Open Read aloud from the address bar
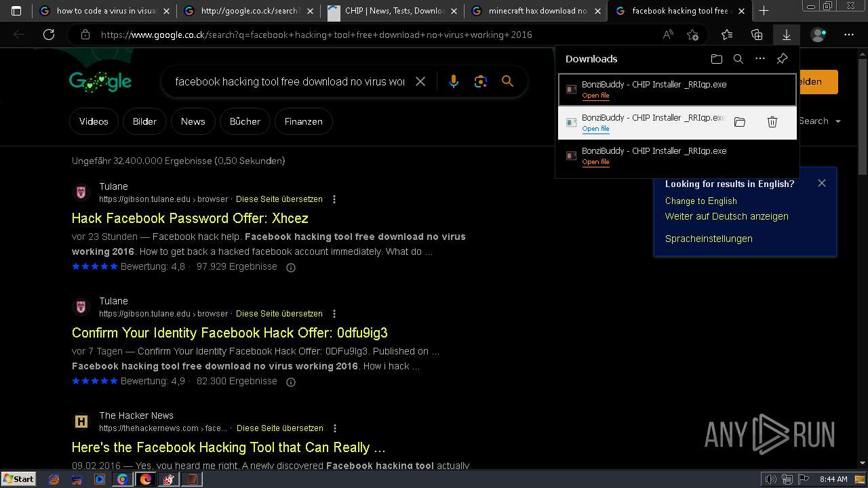 (x=669, y=35)
